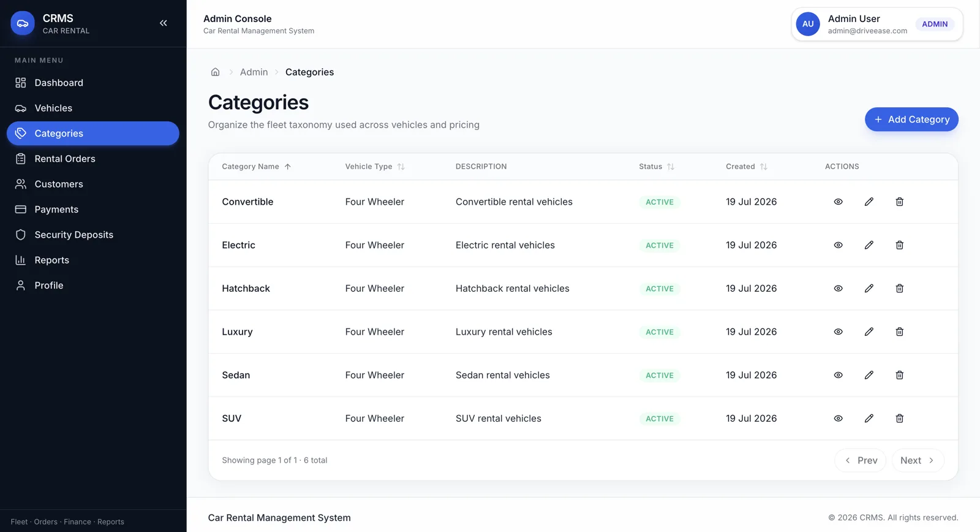The height and width of the screenshot is (532, 980).
Task: Edit the Luxury category
Action: coord(869,332)
